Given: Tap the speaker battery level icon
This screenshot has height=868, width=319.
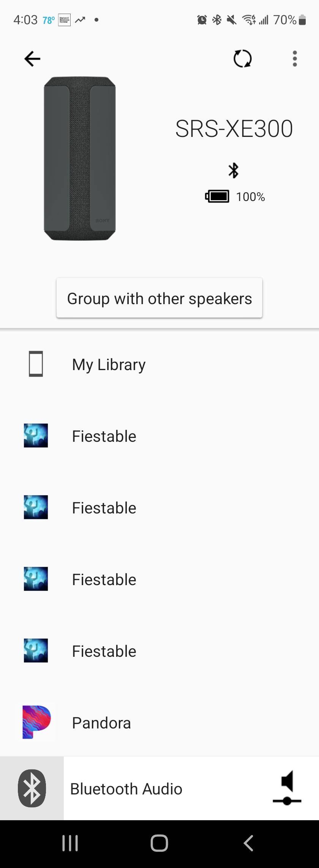Looking at the screenshot, I should point(217,196).
